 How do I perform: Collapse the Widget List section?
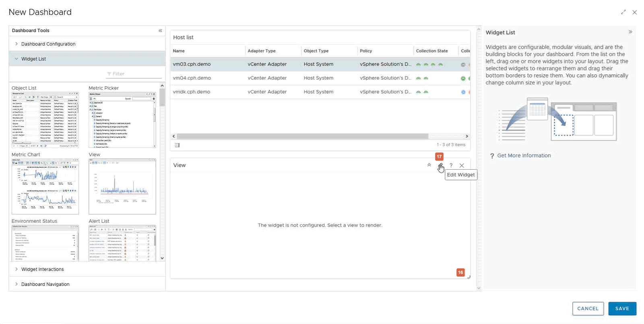click(33, 59)
